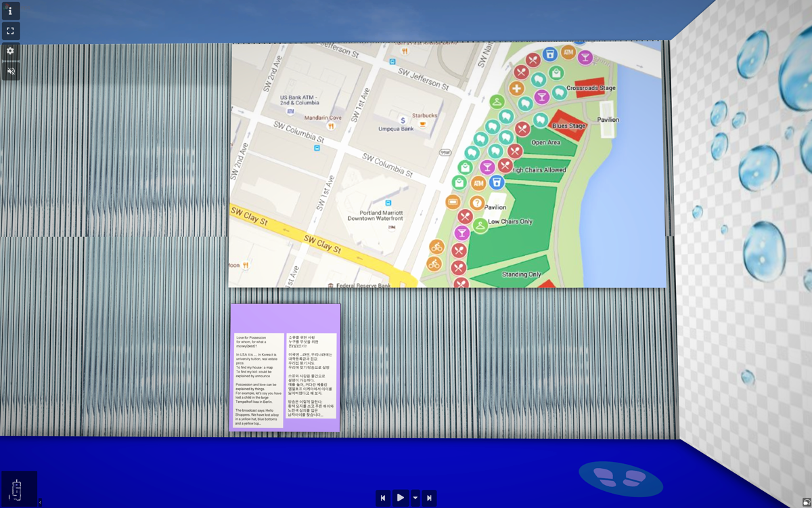
Task: Click the Starbucks coffee cup icon
Action: pyautogui.click(x=423, y=125)
